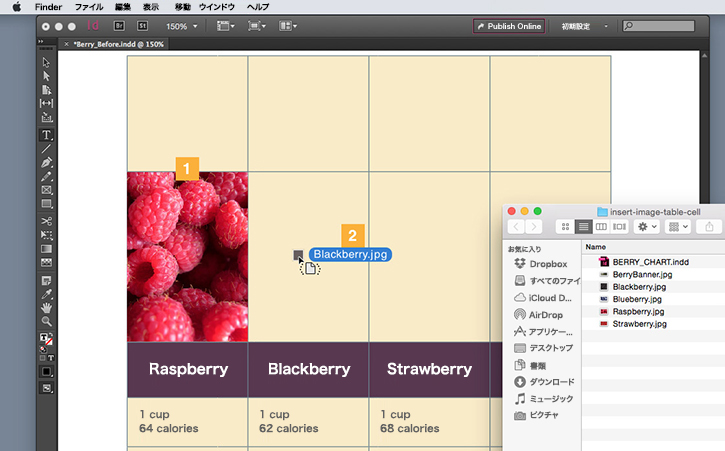Select the Scissors tool
This screenshot has height=451, width=725.
[46, 221]
